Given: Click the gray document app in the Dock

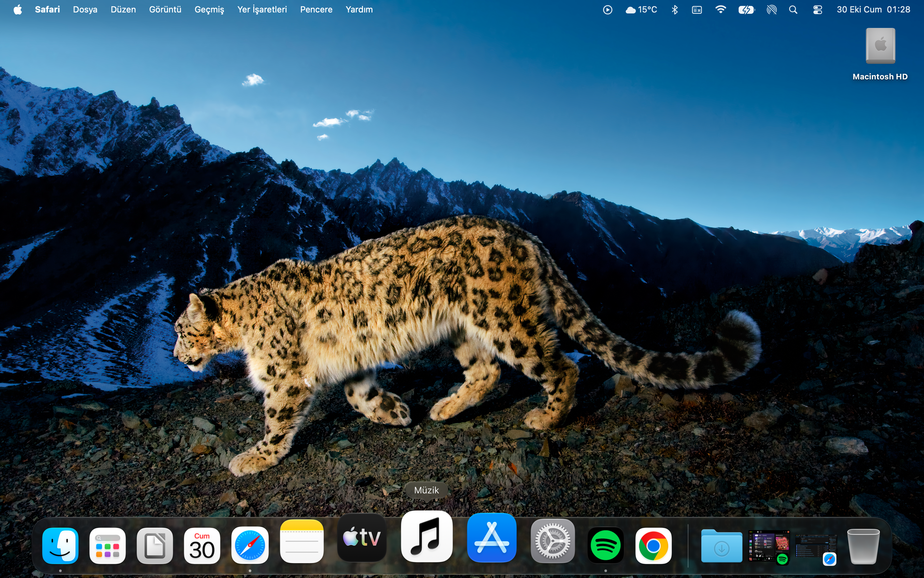Looking at the screenshot, I should (155, 546).
